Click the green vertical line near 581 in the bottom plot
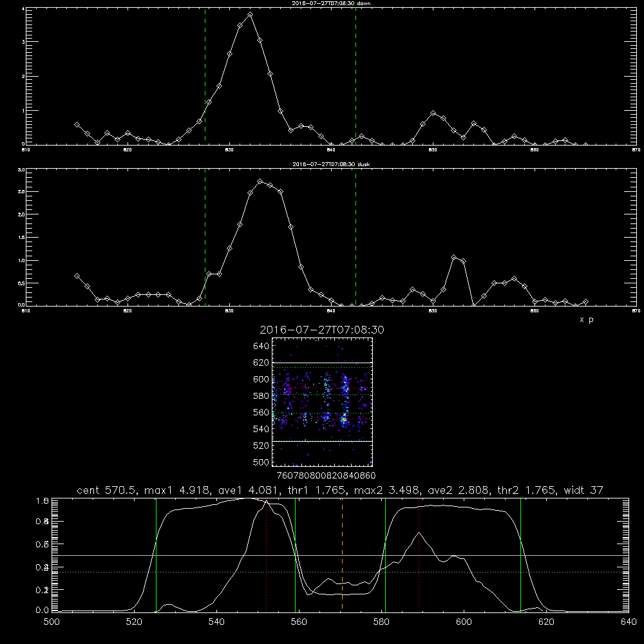The image size is (644, 644). pyautogui.click(x=385, y=554)
